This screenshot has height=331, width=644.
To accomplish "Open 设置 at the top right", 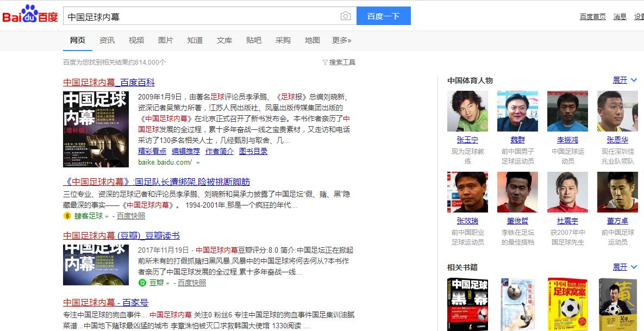I will [x=640, y=16].
